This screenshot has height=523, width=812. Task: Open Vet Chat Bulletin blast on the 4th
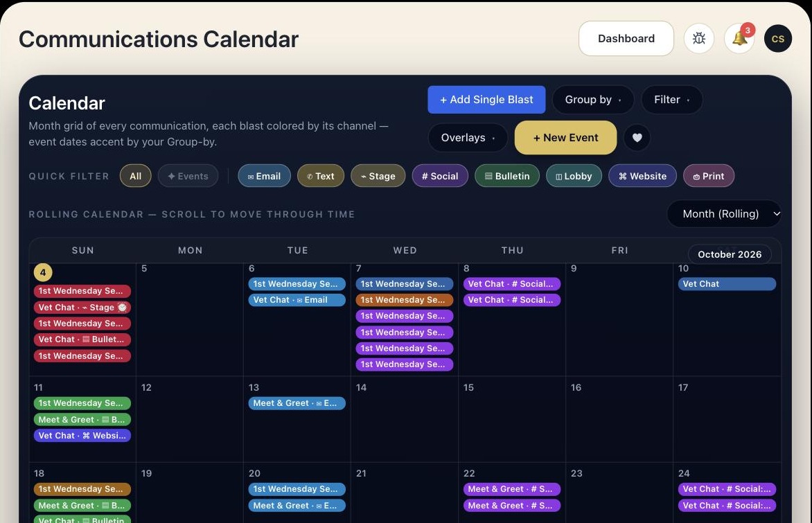coord(82,339)
